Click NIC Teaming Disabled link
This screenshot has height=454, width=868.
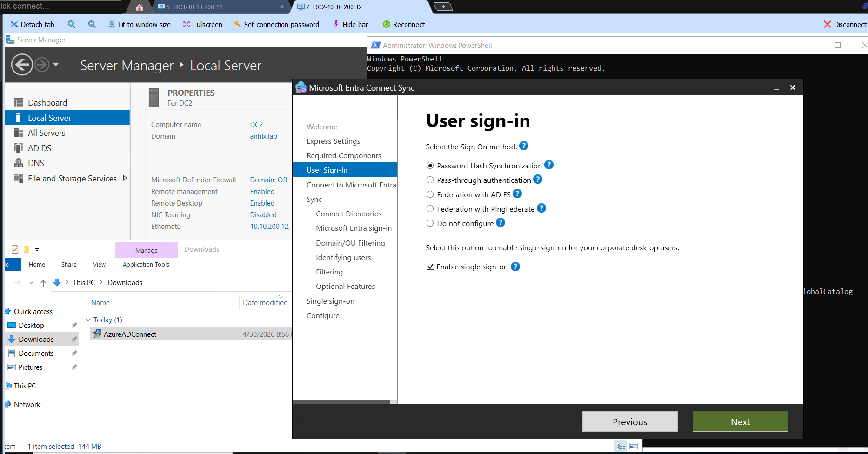click(x=263, y=215)
